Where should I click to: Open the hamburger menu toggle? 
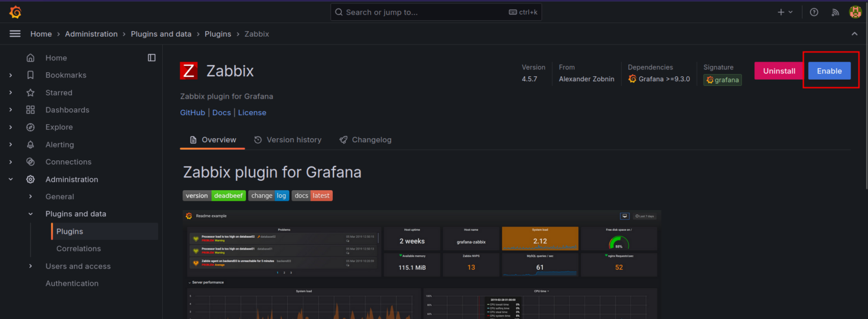click(x=15, y=34)
